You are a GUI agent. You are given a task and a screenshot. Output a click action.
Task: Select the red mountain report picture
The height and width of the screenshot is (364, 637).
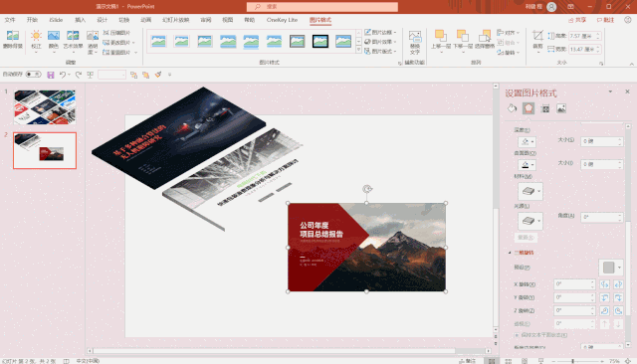click(x=366, y=247)
